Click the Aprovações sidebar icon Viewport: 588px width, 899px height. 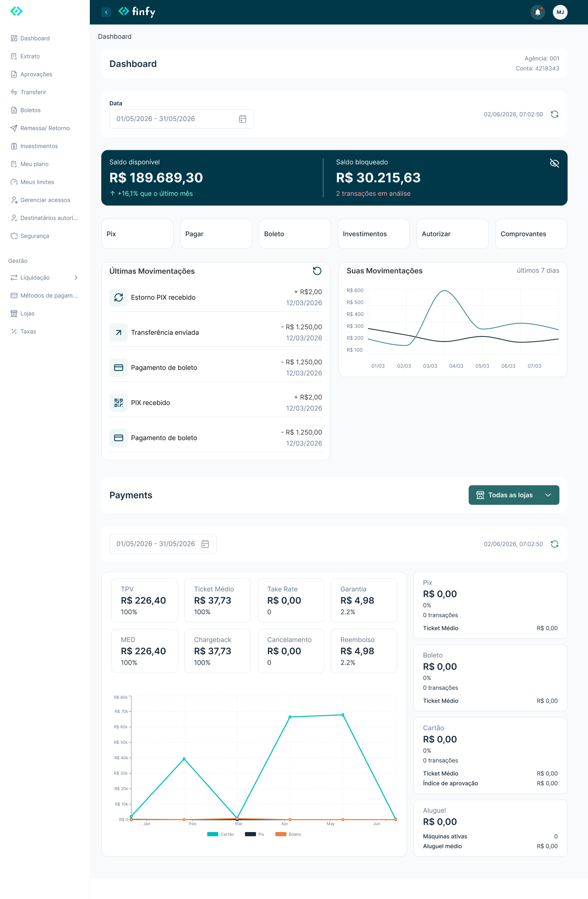[14, 74]
